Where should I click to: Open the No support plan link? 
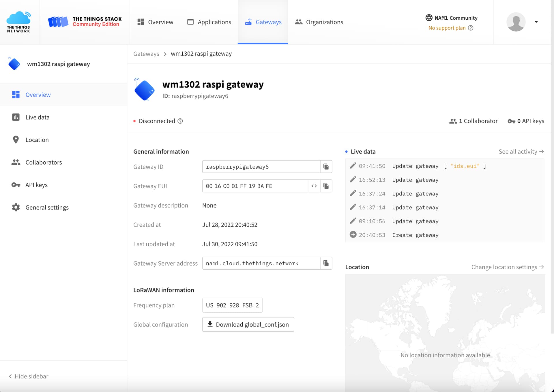447,28
